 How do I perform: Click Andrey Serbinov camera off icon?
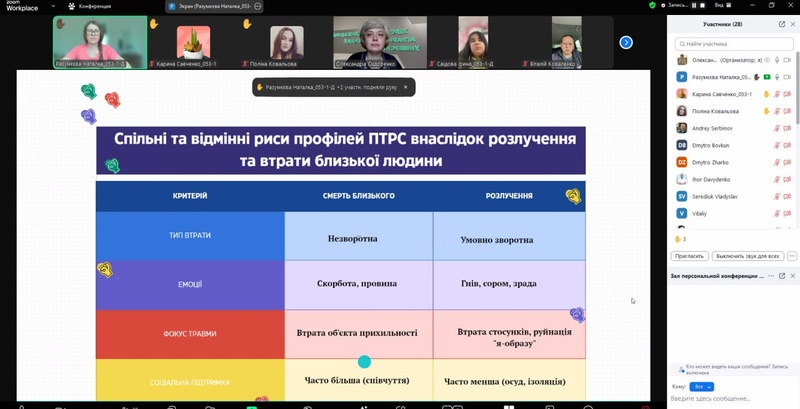coord(787,128)
